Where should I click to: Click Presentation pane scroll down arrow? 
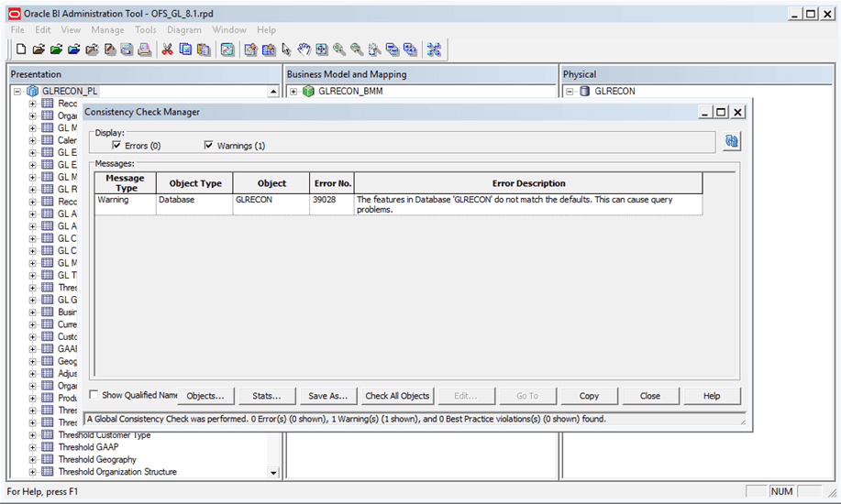[273, 472]
